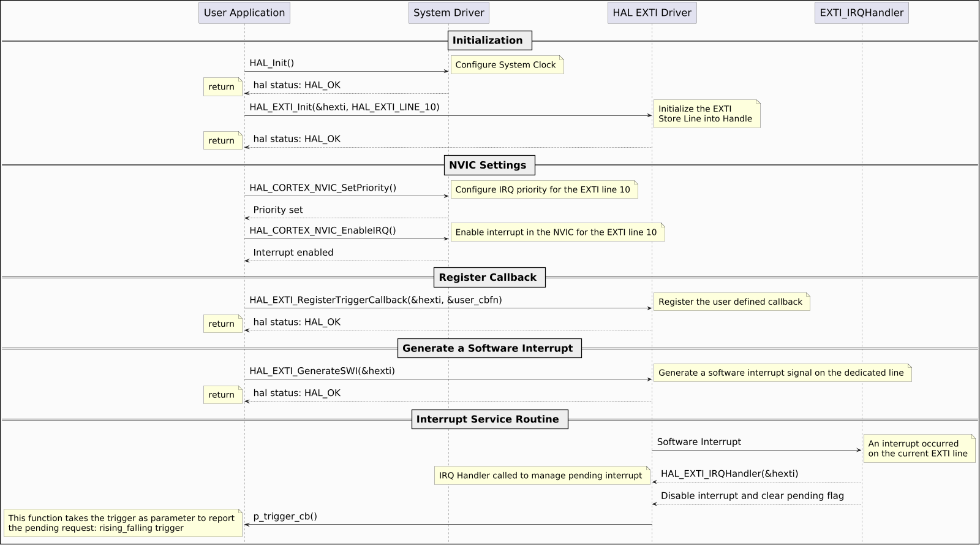This screenshot has width=980, height=545.
Task: Click the Interrupt Service Routine label
Action: coord(489,419)
